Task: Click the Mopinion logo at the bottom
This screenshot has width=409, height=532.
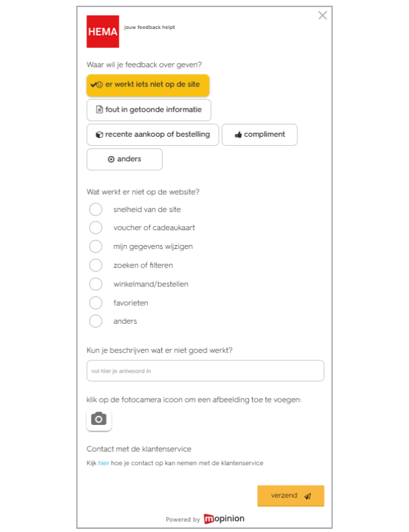Action: pos(223,518)
